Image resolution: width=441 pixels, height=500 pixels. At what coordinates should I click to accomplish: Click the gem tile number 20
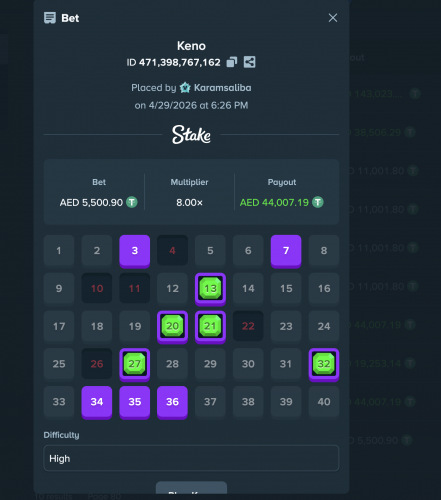coord(172,327)
